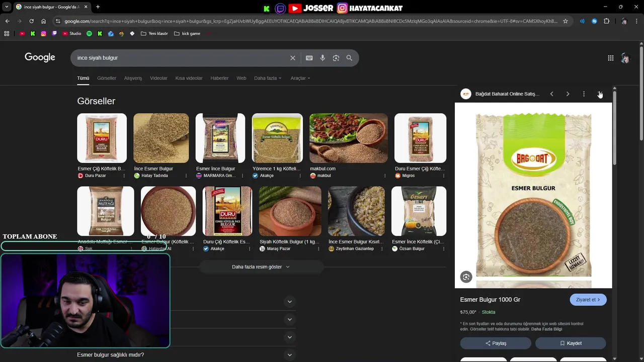This screenshot has height=362, width=644.
Task: Switch to the Videolar tab
Action: (x=158, y=78)
